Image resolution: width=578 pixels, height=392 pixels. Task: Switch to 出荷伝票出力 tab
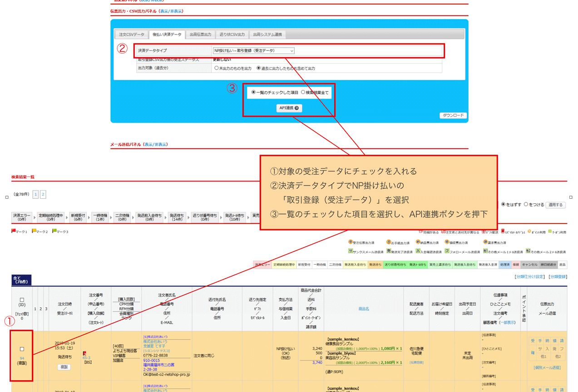200,34
